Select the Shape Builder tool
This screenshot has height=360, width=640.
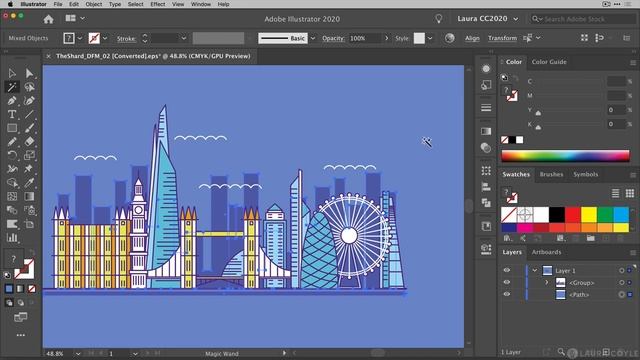12,182
